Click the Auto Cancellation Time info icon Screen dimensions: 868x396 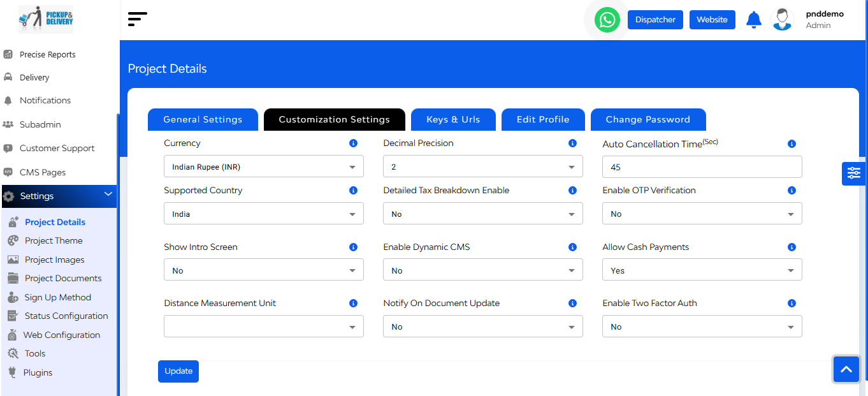point(792,144)
